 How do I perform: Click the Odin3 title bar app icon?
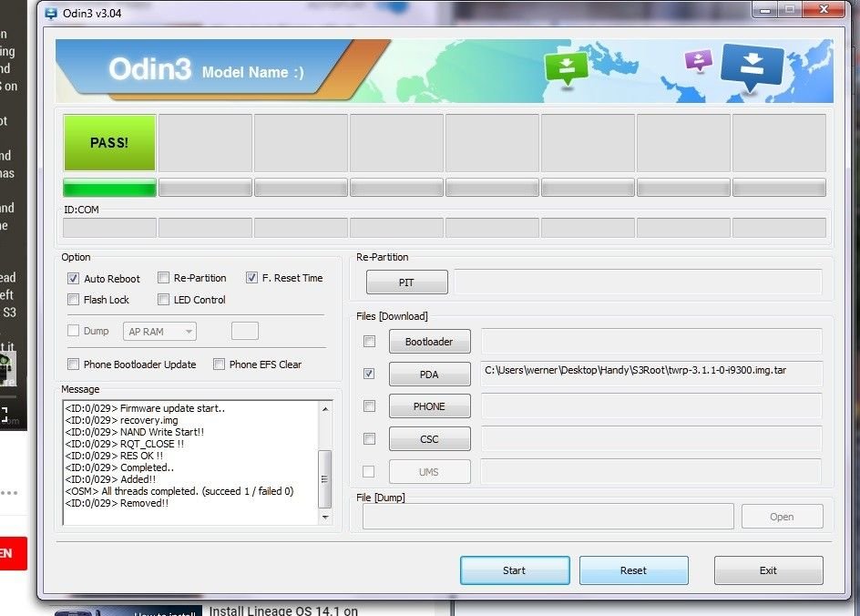(x=51, y=13)
